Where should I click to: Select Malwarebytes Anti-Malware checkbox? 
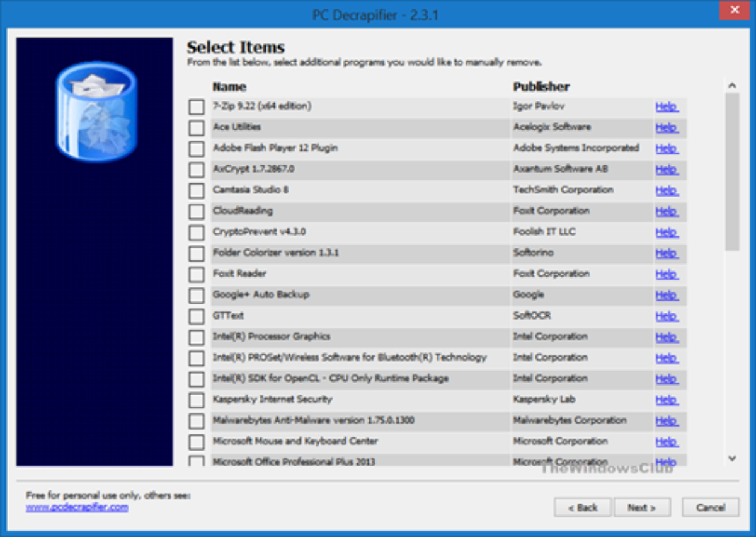(x=197, y=421)
